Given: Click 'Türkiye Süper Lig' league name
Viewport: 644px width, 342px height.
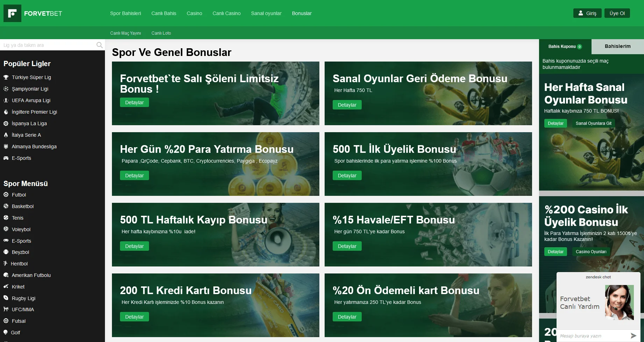Looking at the screenshot, I should [x=31, y=77].
